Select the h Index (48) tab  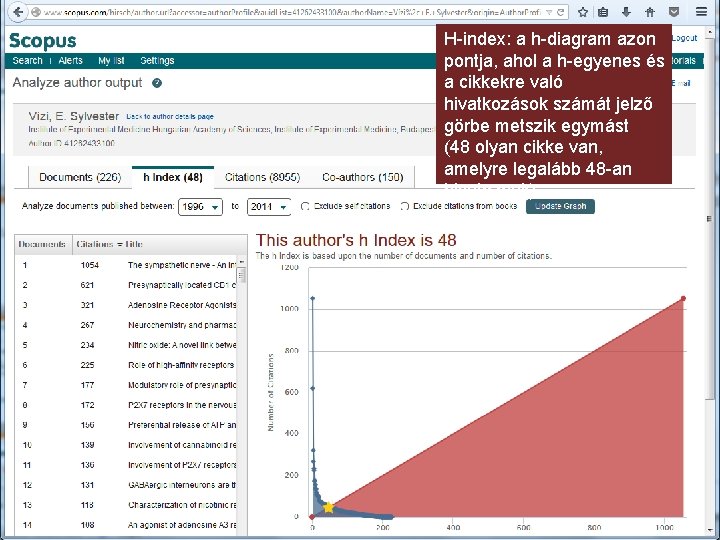pyautogui.click(x=173, y=177)
